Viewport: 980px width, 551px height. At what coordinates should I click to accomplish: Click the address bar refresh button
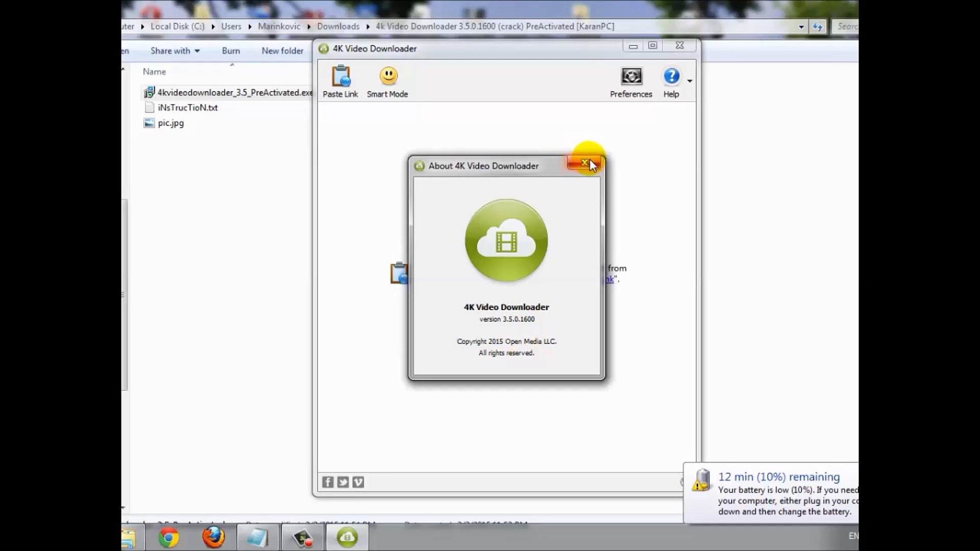(818, 26)
